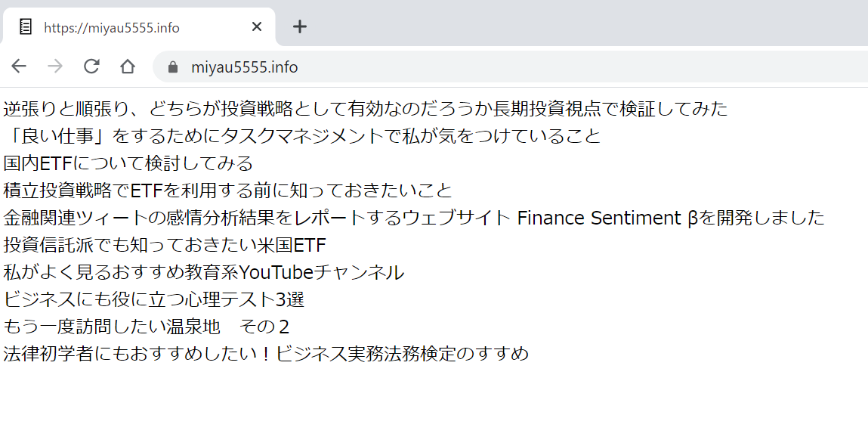
Task: Open the 投資信託派でも知っておきたい米国ETF link
Action: [165, 244]
